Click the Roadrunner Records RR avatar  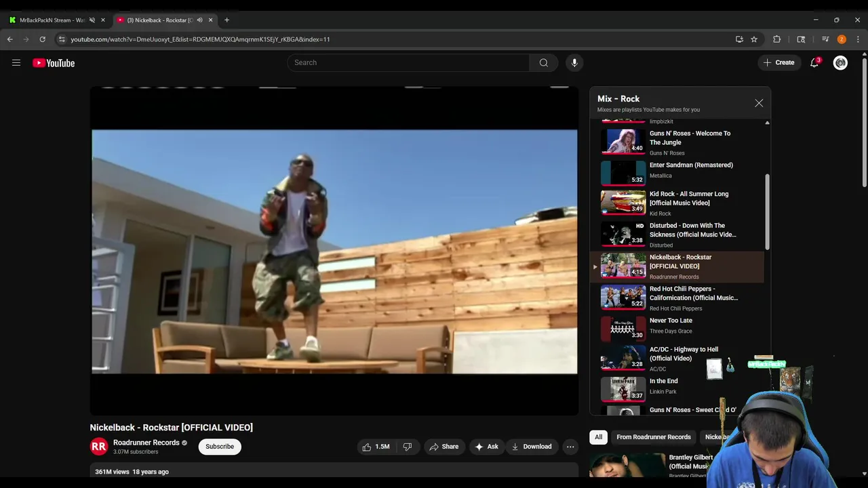(x=99, y=447)
